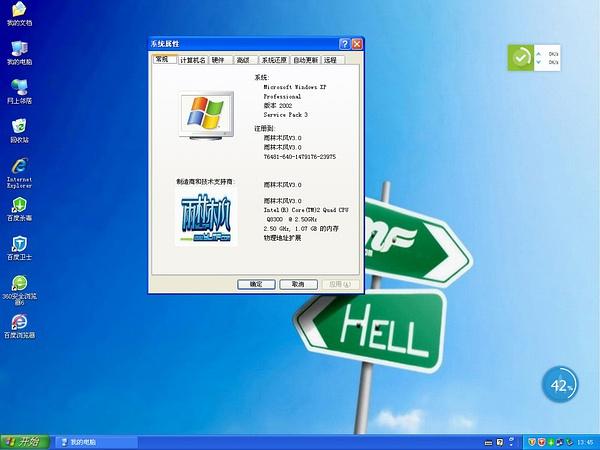The image size is (600, 450).
Task: Click the red shield tray icon
Action: [x=541, y=442]
